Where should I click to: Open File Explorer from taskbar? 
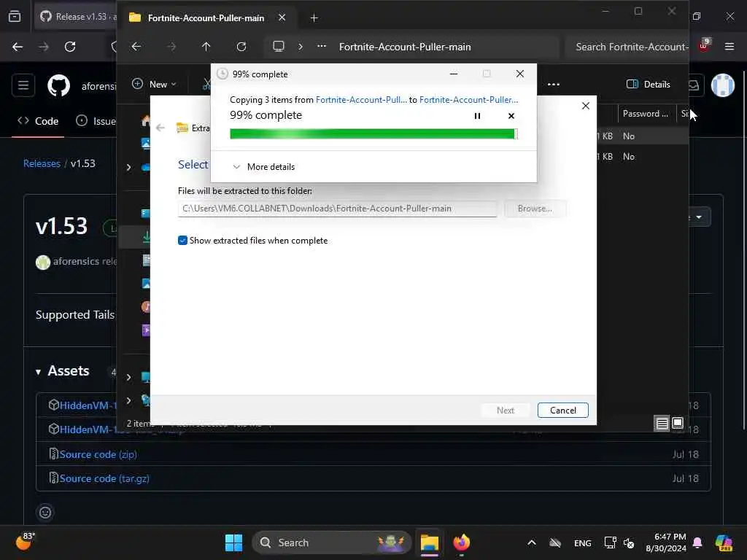(x=429, y=542)
